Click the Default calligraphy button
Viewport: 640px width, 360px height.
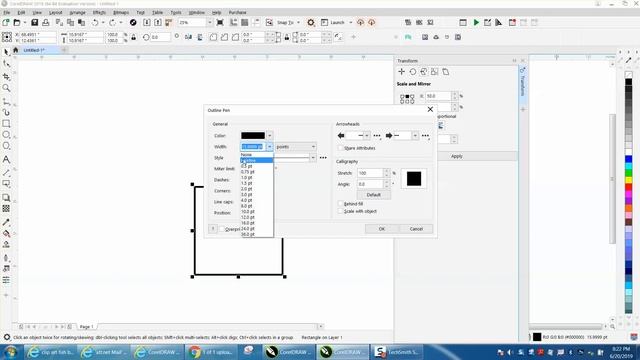coord(373,195)
